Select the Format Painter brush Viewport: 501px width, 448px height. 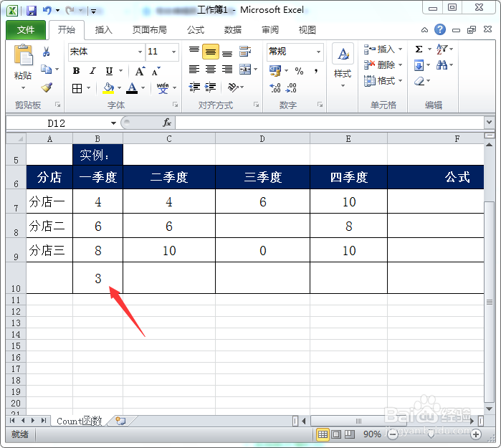click(x=47, y=87)
